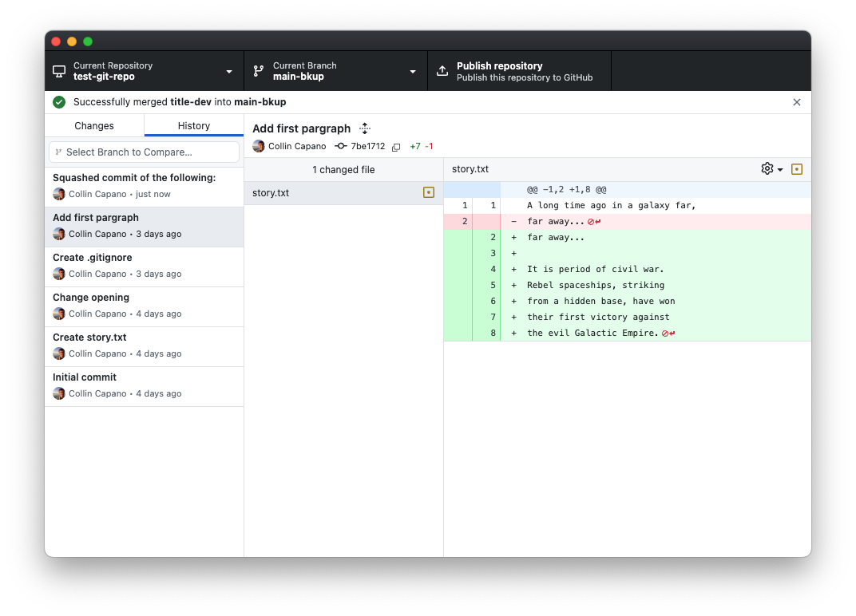Click the '1 changed file' header

[343, 170]
